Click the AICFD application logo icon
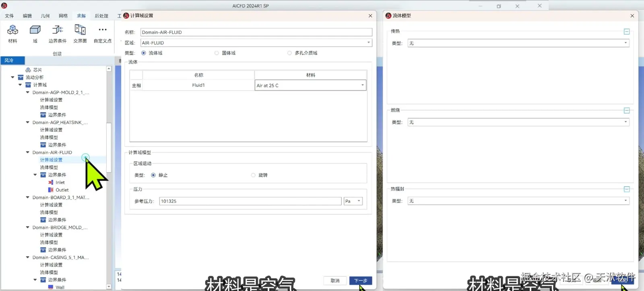This screenshot has width=644, height=291. pos(4,5)
